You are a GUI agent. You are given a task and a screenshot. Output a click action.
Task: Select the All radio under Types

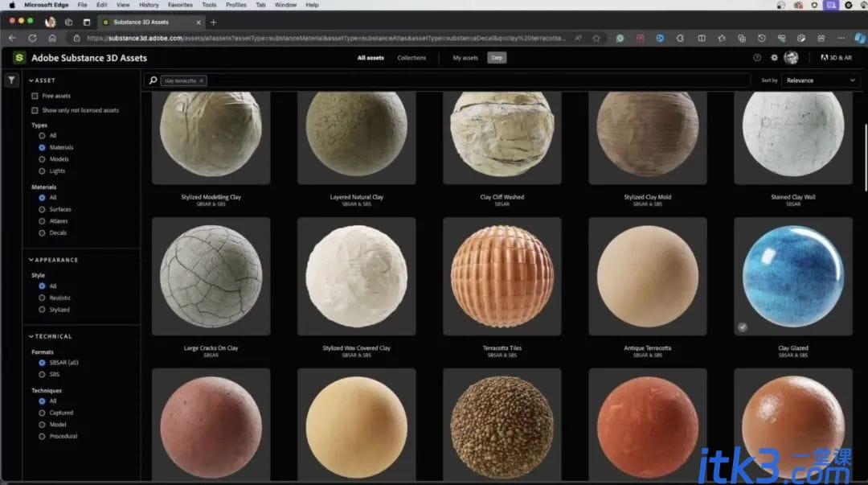(42, 136)
